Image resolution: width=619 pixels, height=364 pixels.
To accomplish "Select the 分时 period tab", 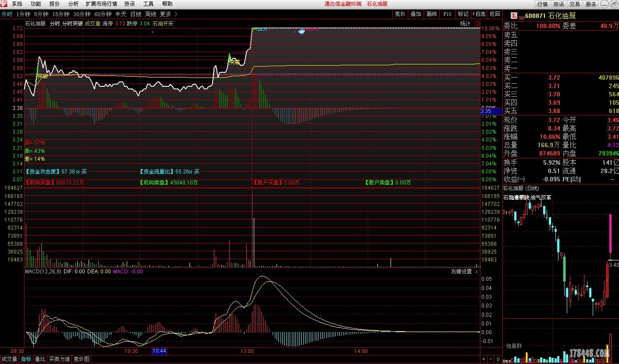I will (7, 14).
